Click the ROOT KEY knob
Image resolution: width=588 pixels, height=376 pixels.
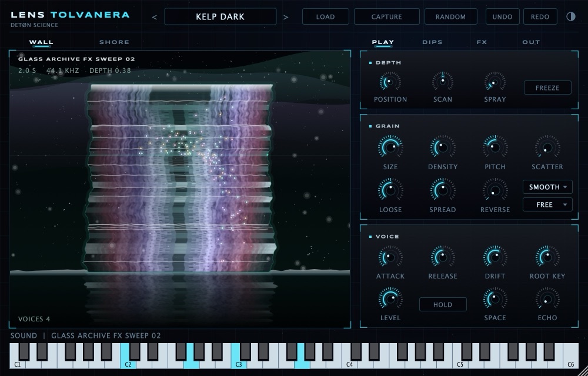[547, 257]
